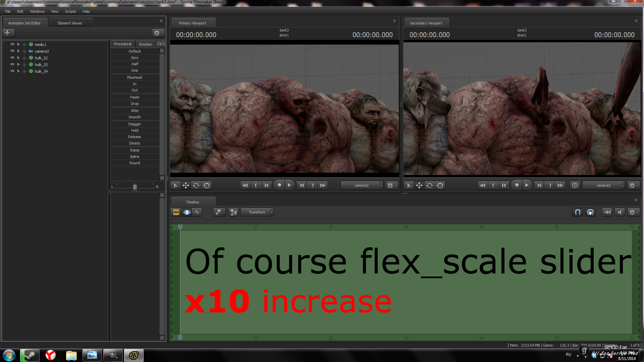Toggle visibility of hulk_32
Screen dimensions: 644x362
[x=12, y=58]
